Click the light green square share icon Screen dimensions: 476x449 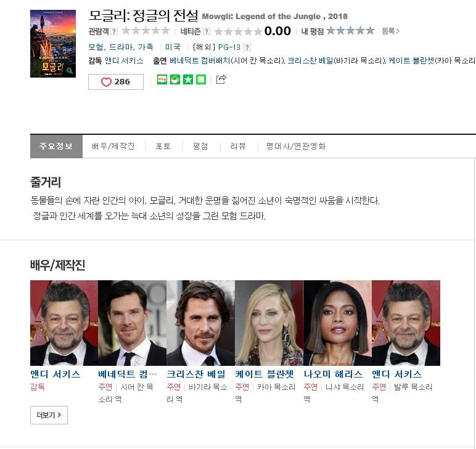(x=201, y=79)
